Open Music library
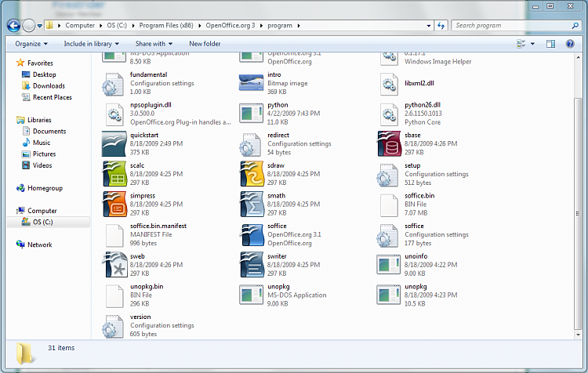The height and width of the screenshot is (373, 588). [x=42, y=143]
